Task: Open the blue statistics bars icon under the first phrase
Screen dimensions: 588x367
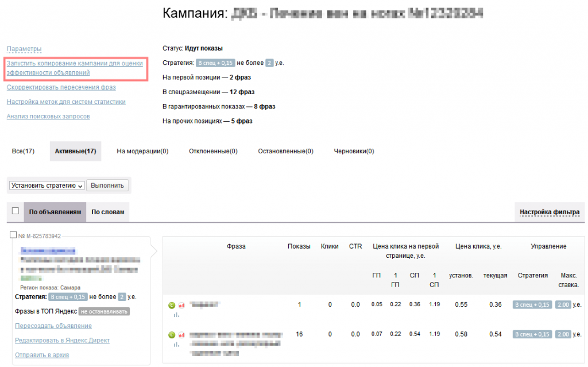Action: [176, 315]
